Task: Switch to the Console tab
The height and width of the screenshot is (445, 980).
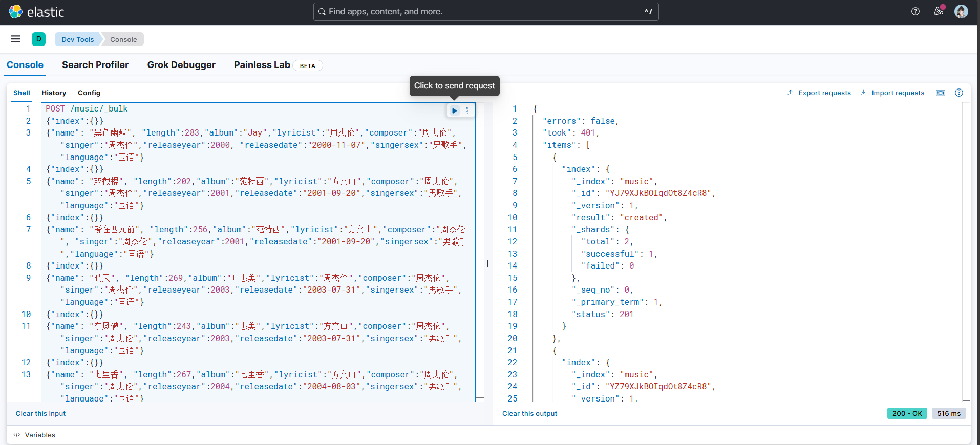Action: (x=25, y=65)
